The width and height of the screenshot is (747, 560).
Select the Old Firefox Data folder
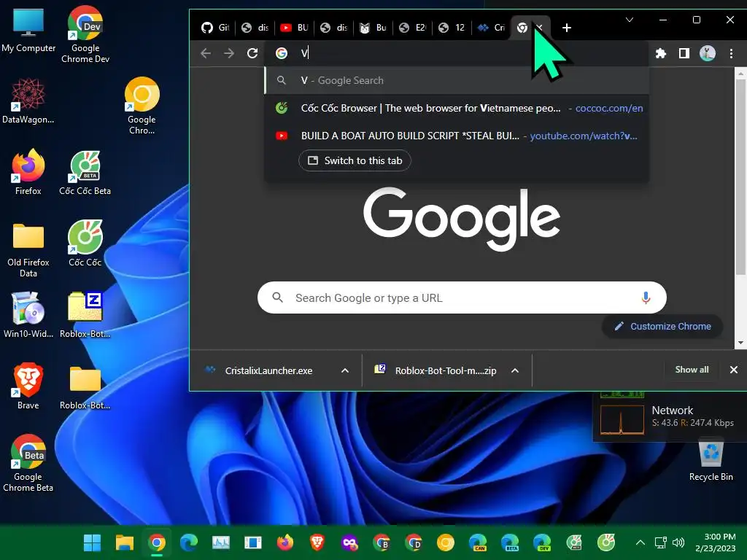(28, 249)
